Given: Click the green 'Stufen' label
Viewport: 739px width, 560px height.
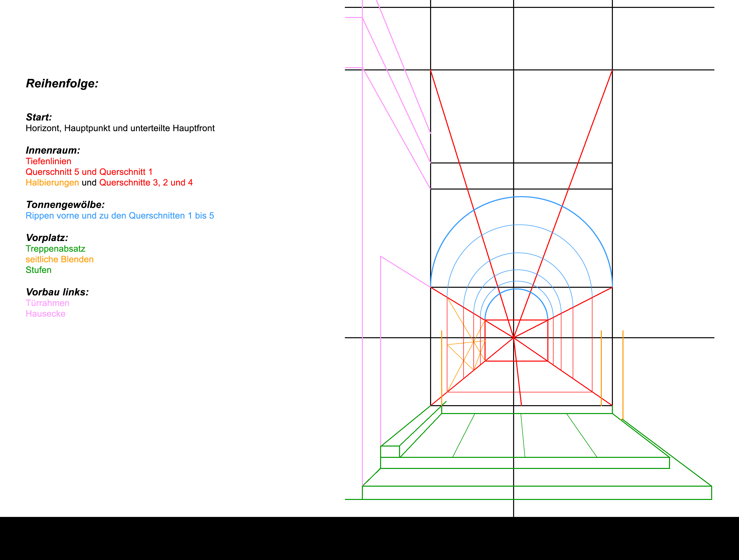Looking at the screenshot, I should click(38, 270).
